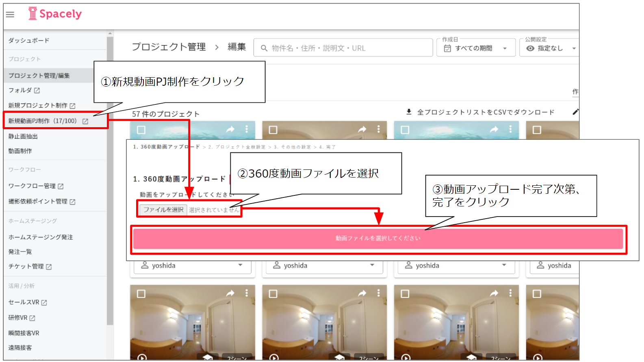644x362 pixels.
Task: Open three-dot menu on third bottom-row room card
Action: 511,293
